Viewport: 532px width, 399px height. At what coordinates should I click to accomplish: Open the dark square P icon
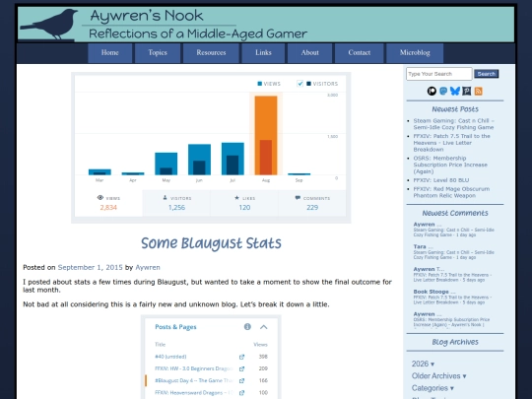point(467,91)
